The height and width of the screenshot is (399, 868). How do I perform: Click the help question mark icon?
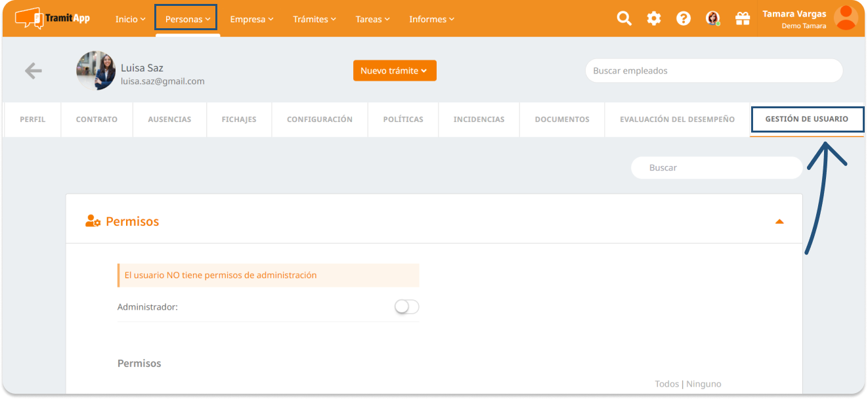(684, 18)
